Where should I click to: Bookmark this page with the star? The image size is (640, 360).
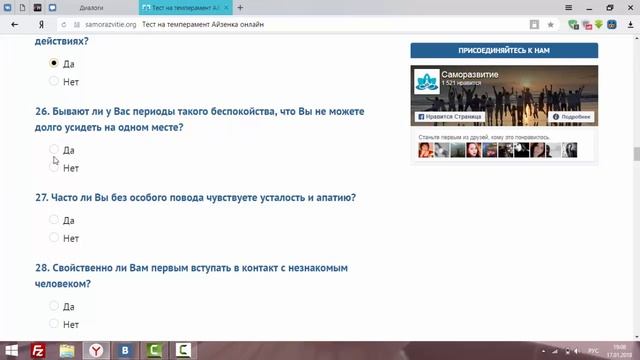tap(551, 24)
